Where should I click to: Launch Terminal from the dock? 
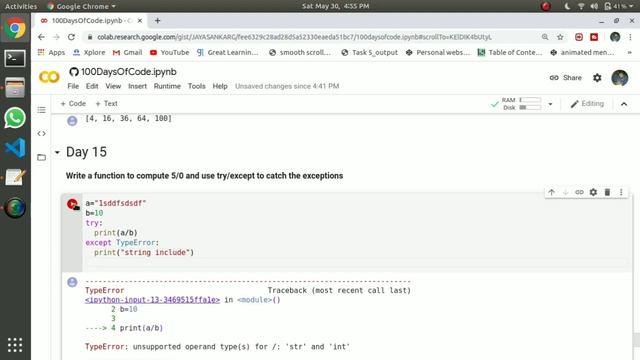(x=15, y=58)
